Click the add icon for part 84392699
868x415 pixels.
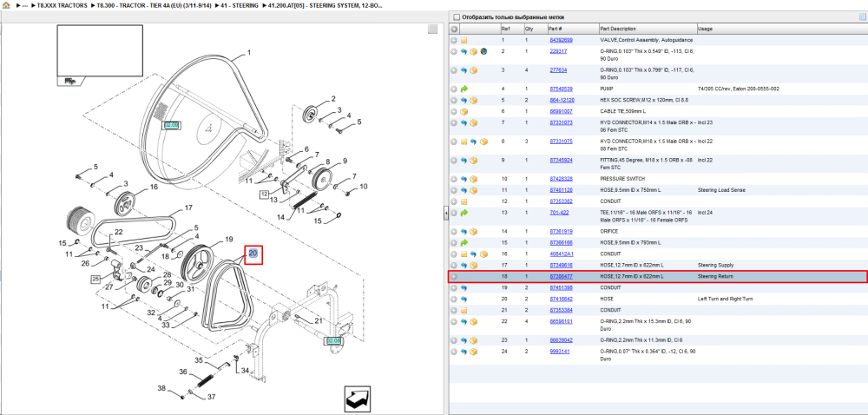[x=454, y=41]
